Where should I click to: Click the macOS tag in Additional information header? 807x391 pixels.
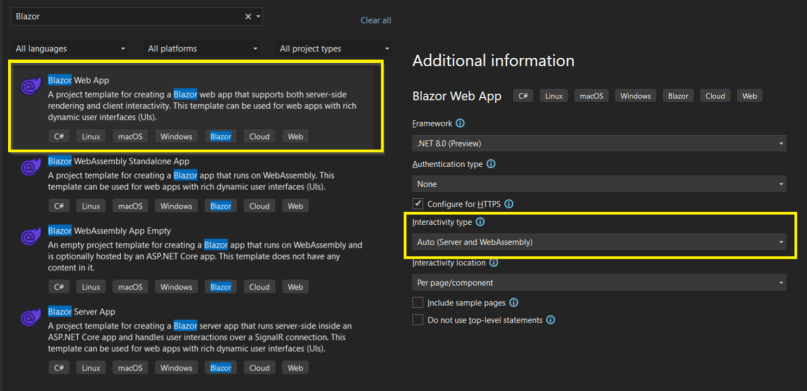pyautogui.click(x=592, y=96)
